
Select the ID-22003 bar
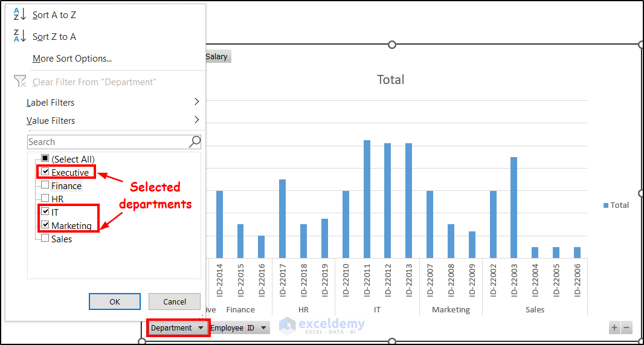[x=514, y=207]
